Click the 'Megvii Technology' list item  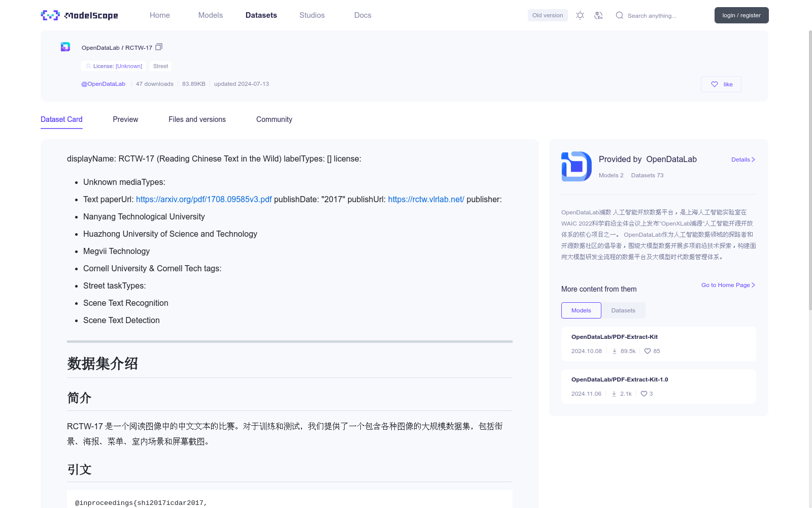coord(117,251)
